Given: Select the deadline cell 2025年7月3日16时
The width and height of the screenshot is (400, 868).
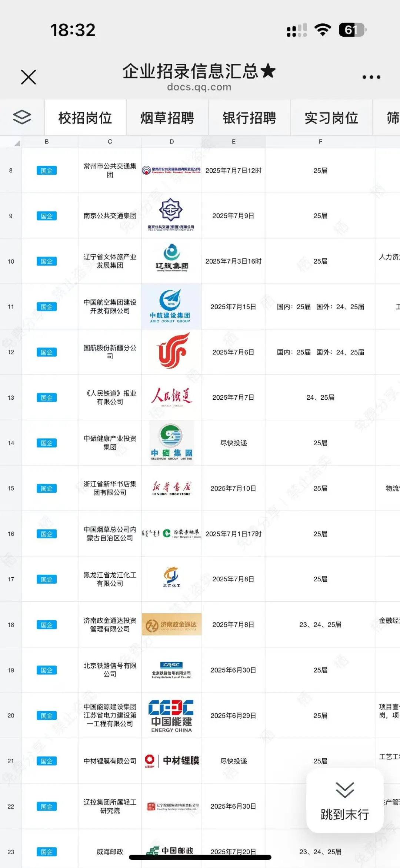Looking at the screenshot, I should click(x=233, y=261).
